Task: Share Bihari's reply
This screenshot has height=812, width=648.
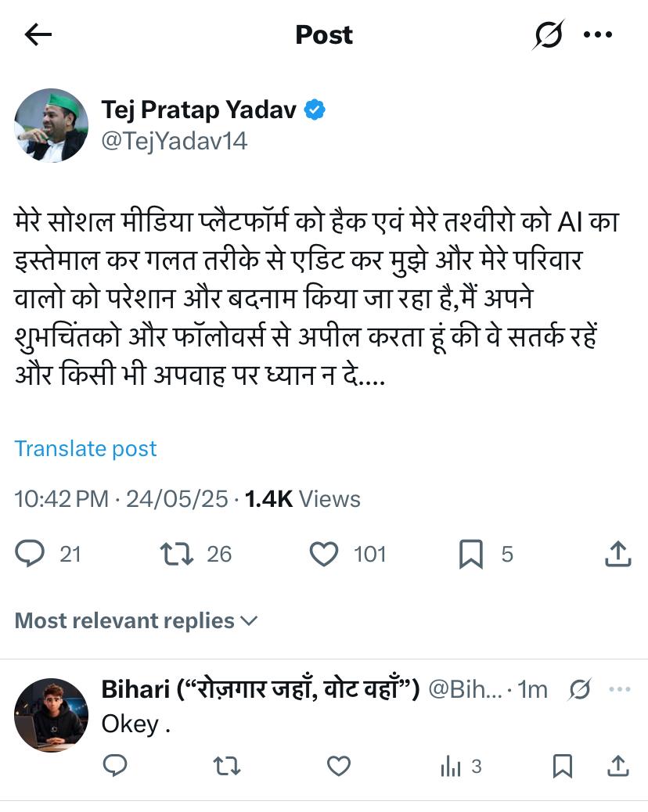Action: click(617, 767)
